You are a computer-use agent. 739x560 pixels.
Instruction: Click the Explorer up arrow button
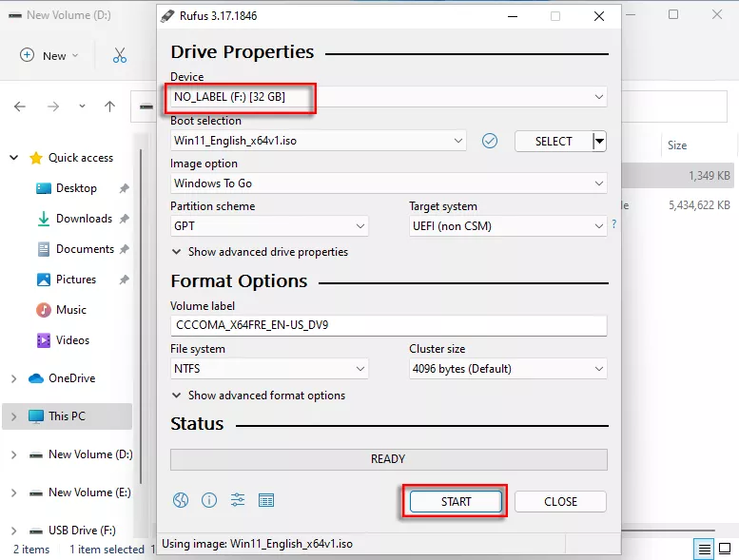pyautogui.click(x=110, y=106)
